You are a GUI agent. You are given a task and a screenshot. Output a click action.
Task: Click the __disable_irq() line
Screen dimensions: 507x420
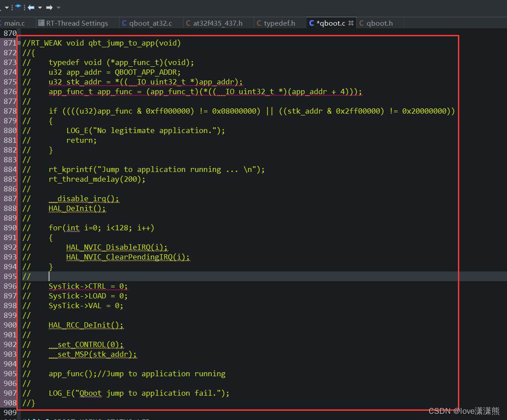(x=84, y=199)
